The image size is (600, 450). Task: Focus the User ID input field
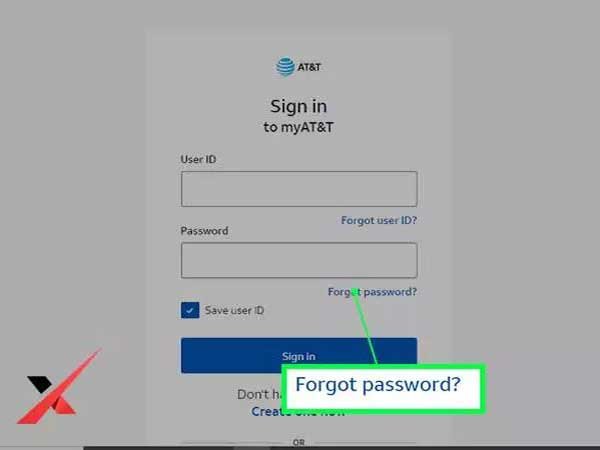(299, 189)
